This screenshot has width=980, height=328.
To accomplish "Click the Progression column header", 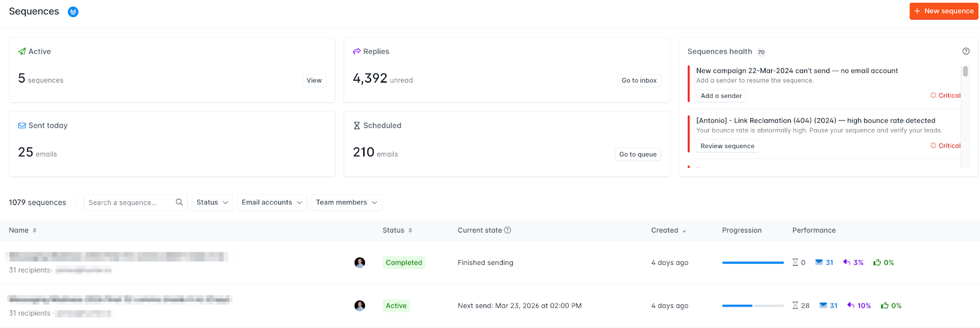I will (742, 231).
